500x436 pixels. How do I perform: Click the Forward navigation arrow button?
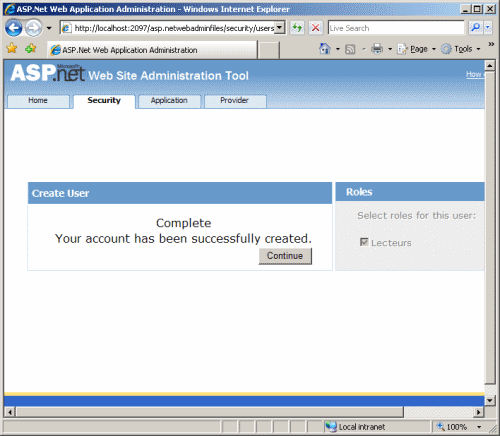pyautogui.click(x=33, y=28)
